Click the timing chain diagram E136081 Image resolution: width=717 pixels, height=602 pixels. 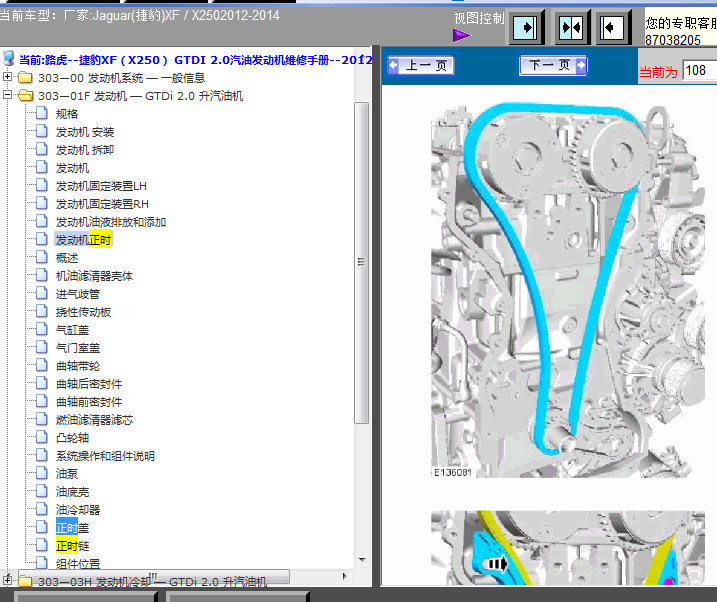[567, 290]
